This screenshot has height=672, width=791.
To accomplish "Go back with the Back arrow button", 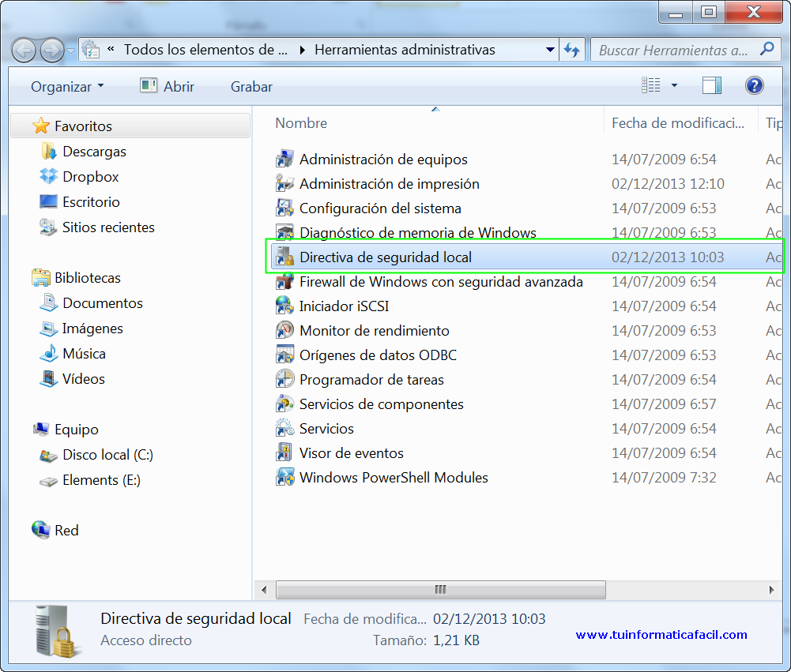I will [x=23, y=51].
